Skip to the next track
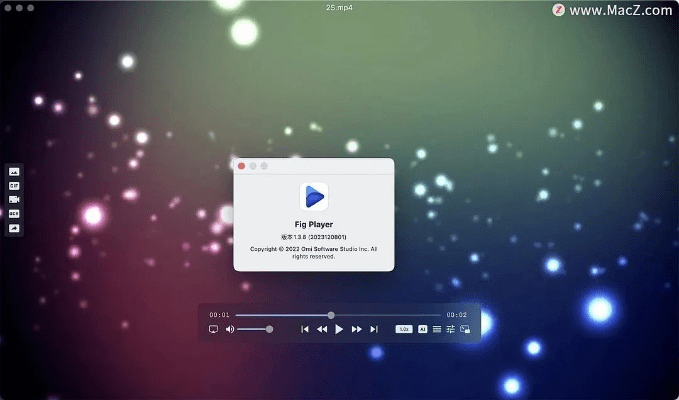 pos(374,329)
